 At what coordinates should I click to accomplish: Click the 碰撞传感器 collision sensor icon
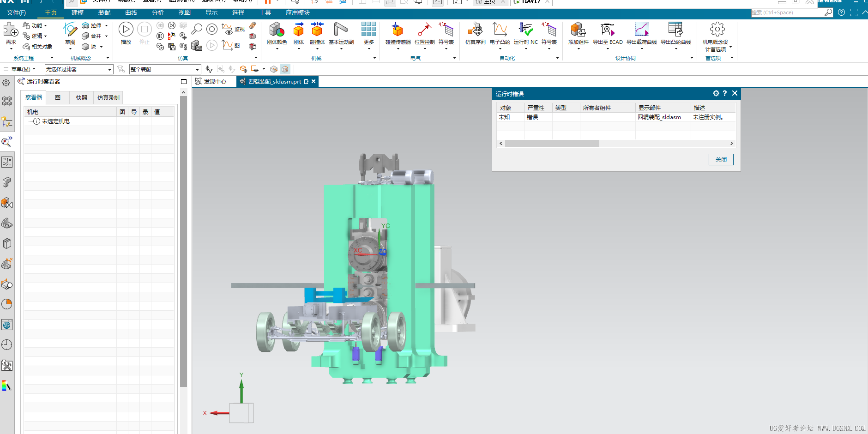[x=398, y=30]
